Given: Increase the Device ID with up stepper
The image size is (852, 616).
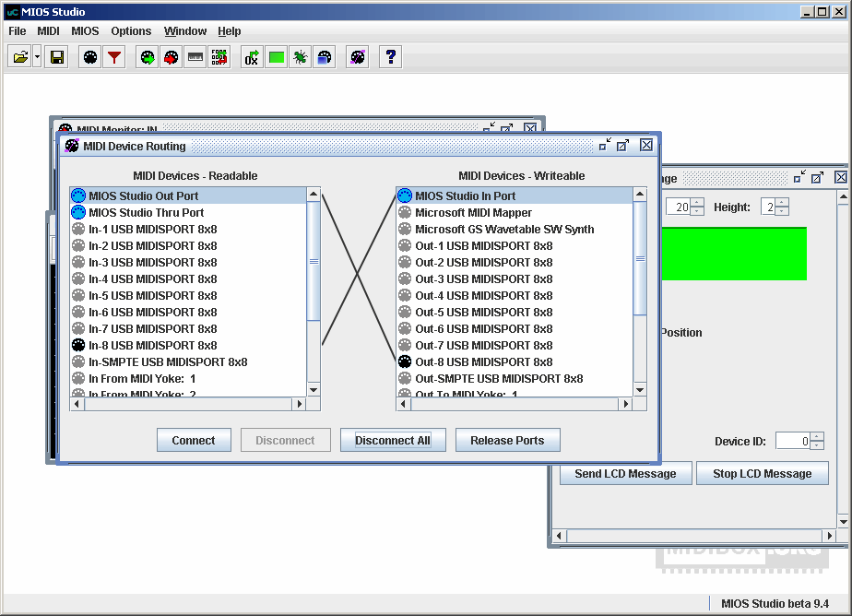Looking at the screenshot, I should pos(817,436).
